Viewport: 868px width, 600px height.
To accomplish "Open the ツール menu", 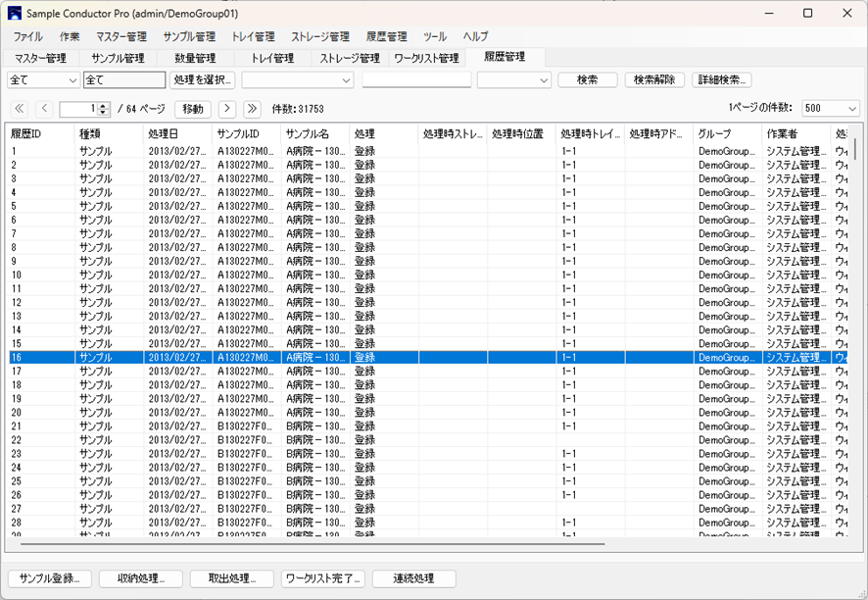I will click(x=435, y=36).
